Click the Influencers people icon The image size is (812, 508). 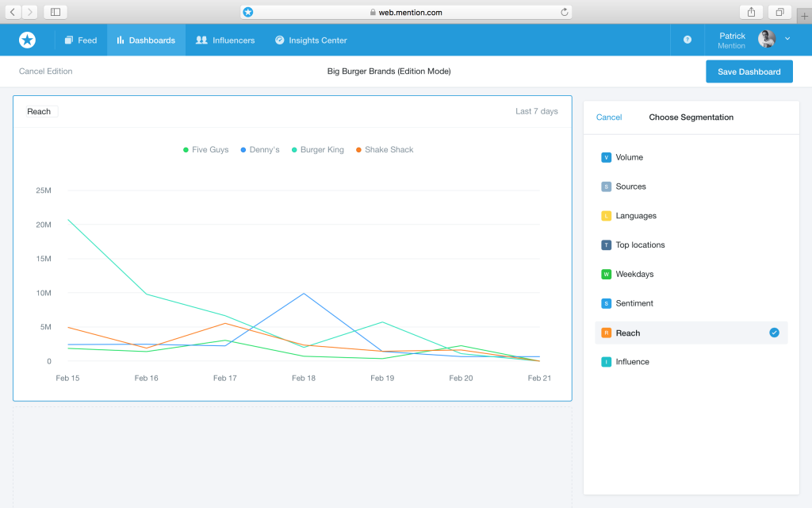pyautogui.click(x=201, y=40)
